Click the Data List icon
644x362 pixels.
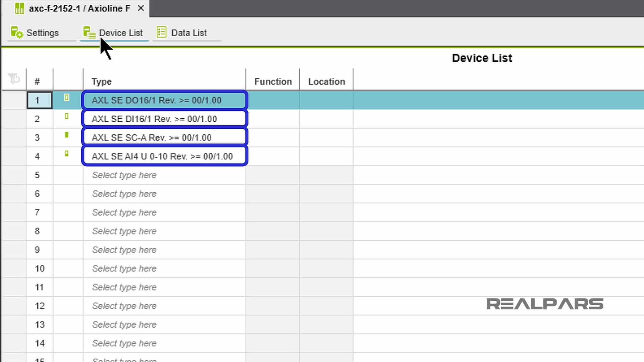pyautogui.click(x=162, y=32)
